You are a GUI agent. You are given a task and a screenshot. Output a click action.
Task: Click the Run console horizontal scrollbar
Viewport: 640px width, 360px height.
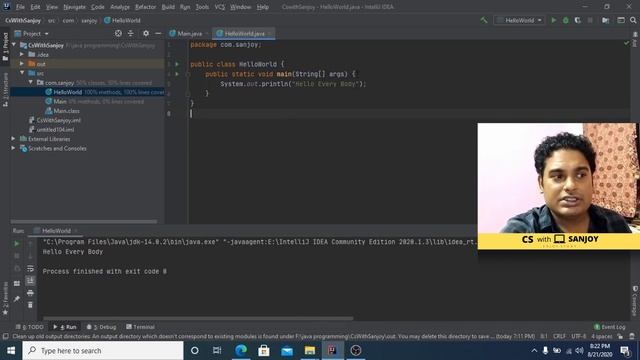click(x=198, y=318)
